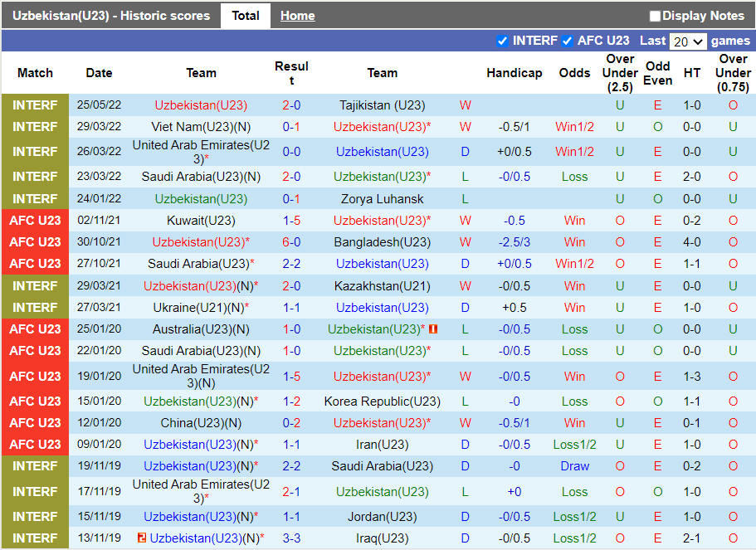The image size is (756, 550).
Task: Click the Draw odds in 19/11/19 row
Action: [574, 466]
